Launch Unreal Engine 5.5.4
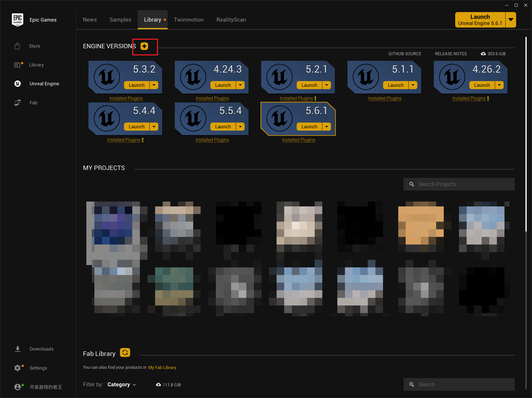Image resolution: width=532 pixels, height=398 pixels. [223, 127]
